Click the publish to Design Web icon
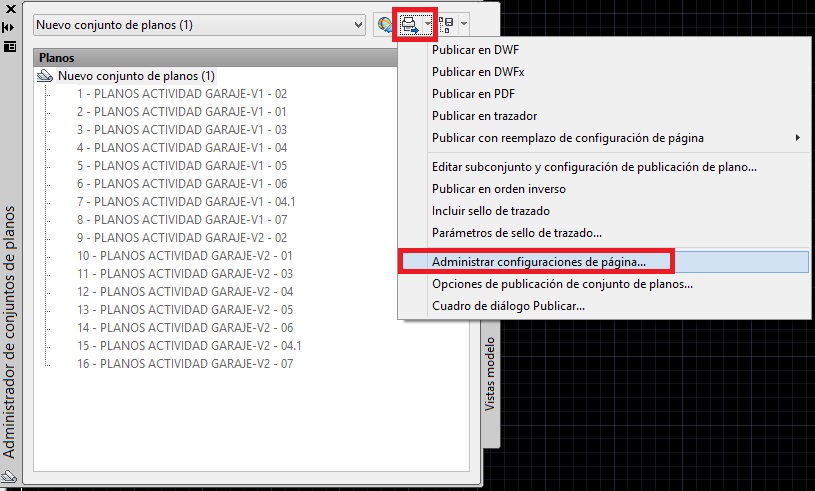 click(x=384, y=23)
